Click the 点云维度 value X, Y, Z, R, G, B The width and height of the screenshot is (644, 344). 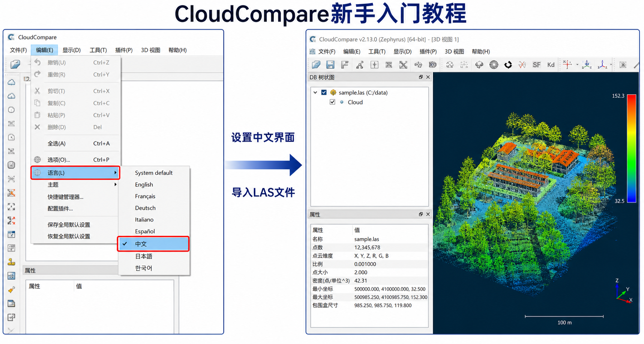[371, 256]
